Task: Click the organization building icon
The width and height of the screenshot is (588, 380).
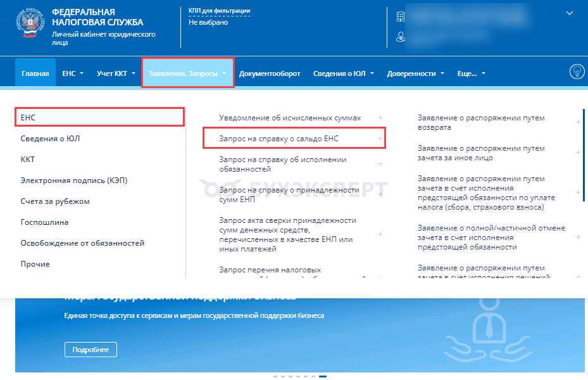Action: point(401,16)
